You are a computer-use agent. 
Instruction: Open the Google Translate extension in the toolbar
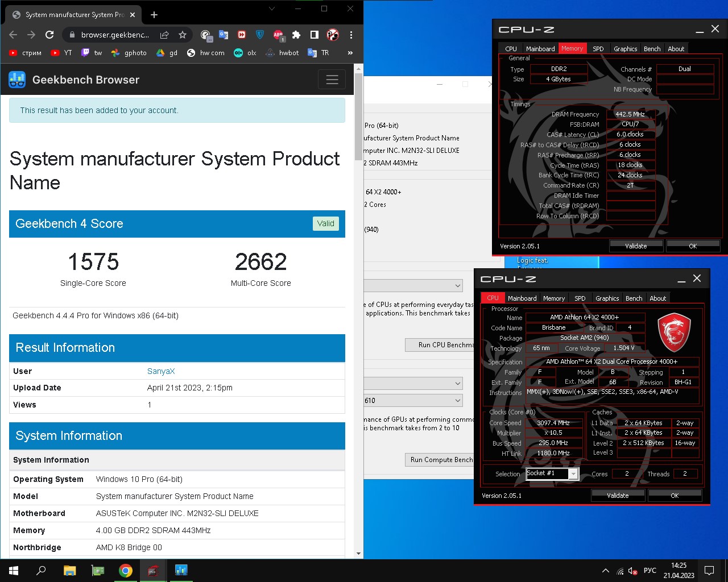(x=224, y=35)
